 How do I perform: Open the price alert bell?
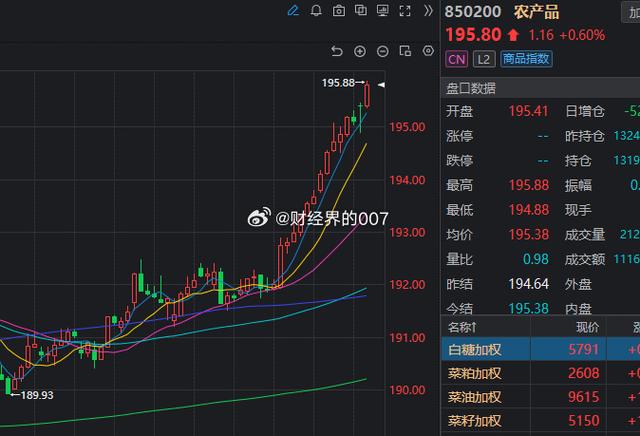click(x=316, y=11)
